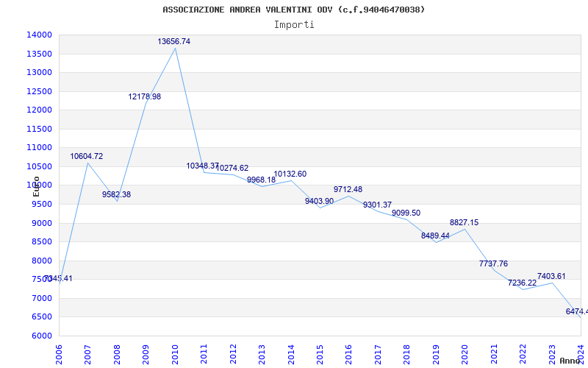Click the y-axis tick label 14000
The width and height of the screenshot is (588, 368).
click(x=39, y=35)
